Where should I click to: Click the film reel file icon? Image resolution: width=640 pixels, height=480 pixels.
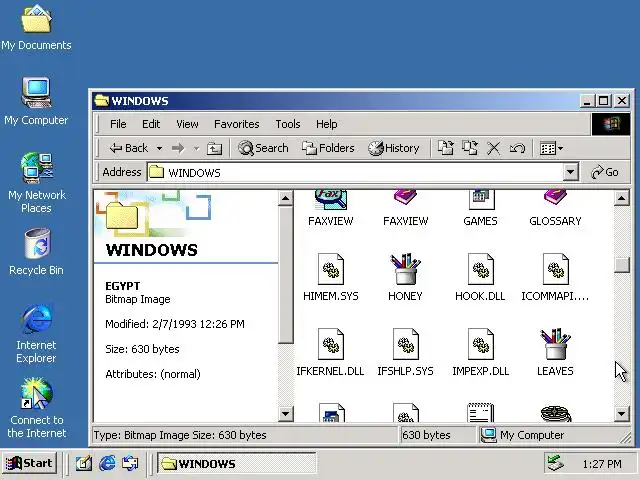[x=556, y=413]
